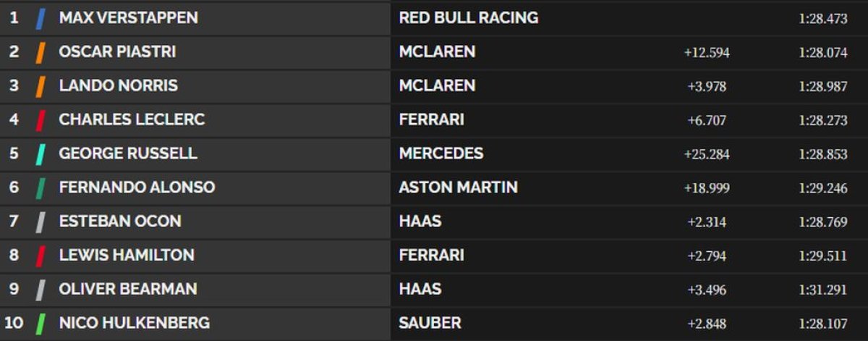Click Piastri's +12.594 gap value
The image size is (868, 341).
click(706, 53)
